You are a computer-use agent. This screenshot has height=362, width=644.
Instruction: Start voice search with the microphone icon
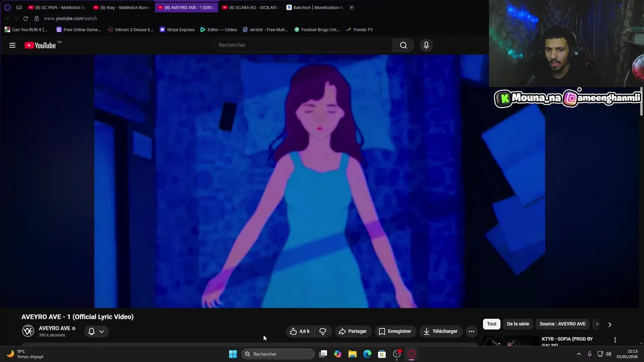click(x=426, y=45)
